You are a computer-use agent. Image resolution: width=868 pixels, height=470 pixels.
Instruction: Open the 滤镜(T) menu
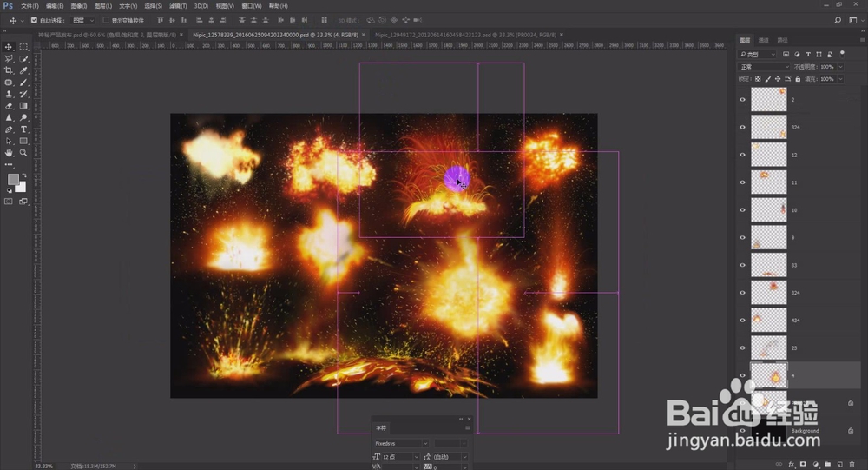click(178, 6)
